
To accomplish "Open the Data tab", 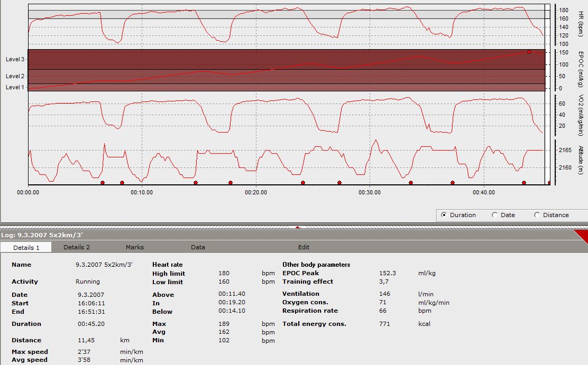I will (198, 247).
